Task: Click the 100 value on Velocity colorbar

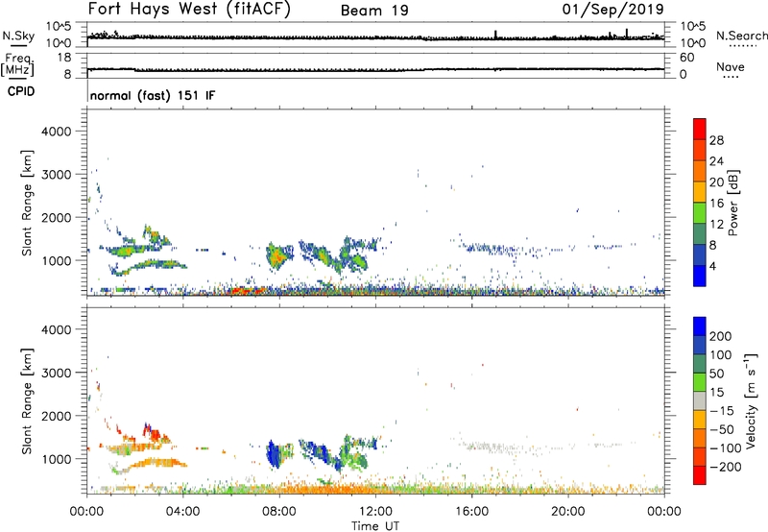Action: point(721,354)
